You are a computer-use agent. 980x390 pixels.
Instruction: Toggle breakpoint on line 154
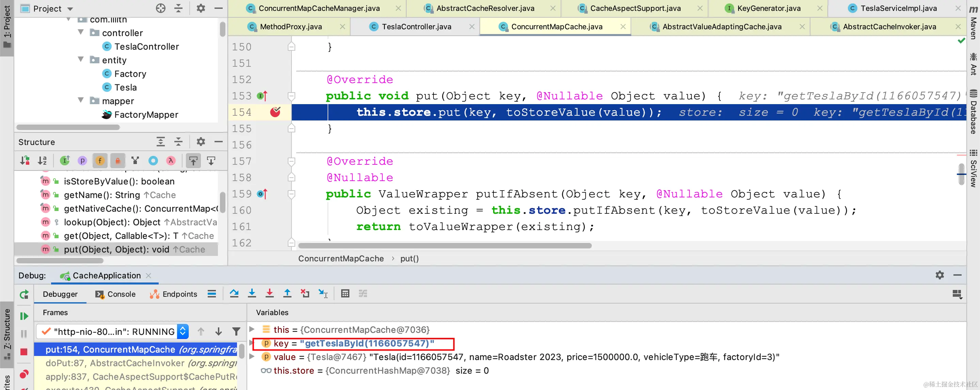(x=275, y=112)
